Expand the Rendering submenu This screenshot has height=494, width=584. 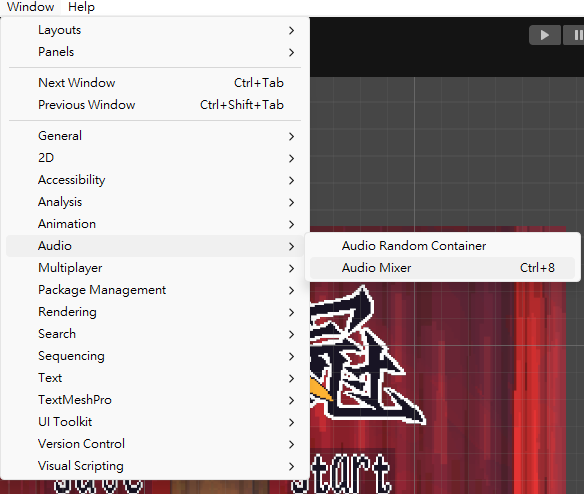pos(155,312)
